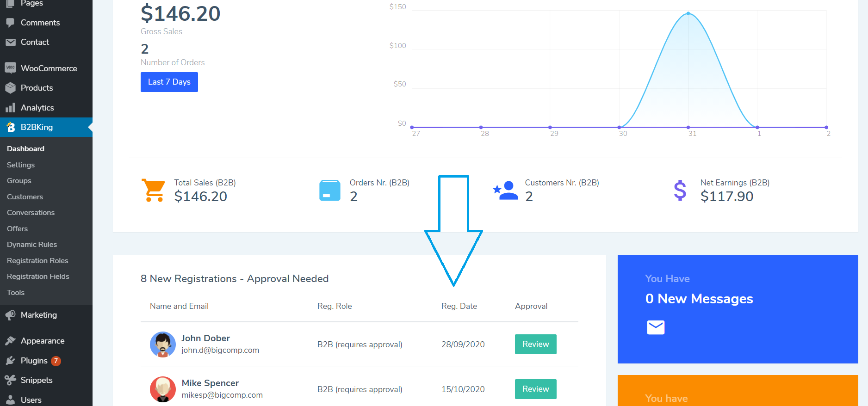
Task: Click Mike Spencer's name
Action: (x=210, y=383)
